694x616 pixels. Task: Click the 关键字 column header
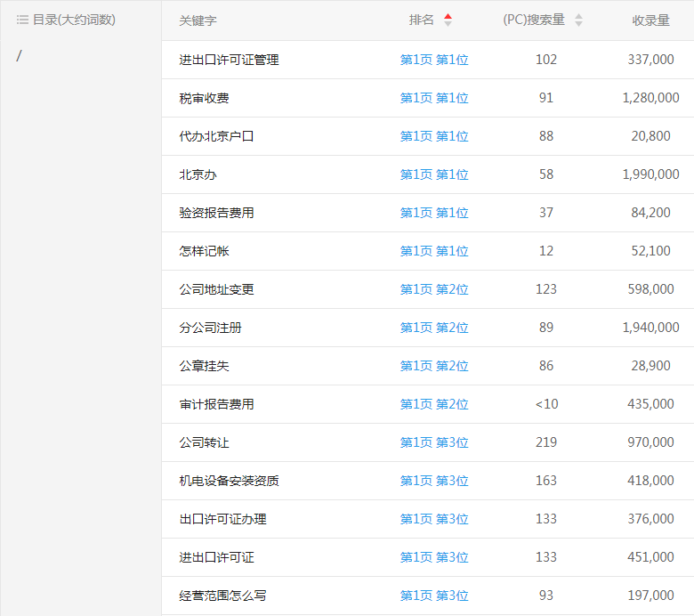[x=198, y=20]
